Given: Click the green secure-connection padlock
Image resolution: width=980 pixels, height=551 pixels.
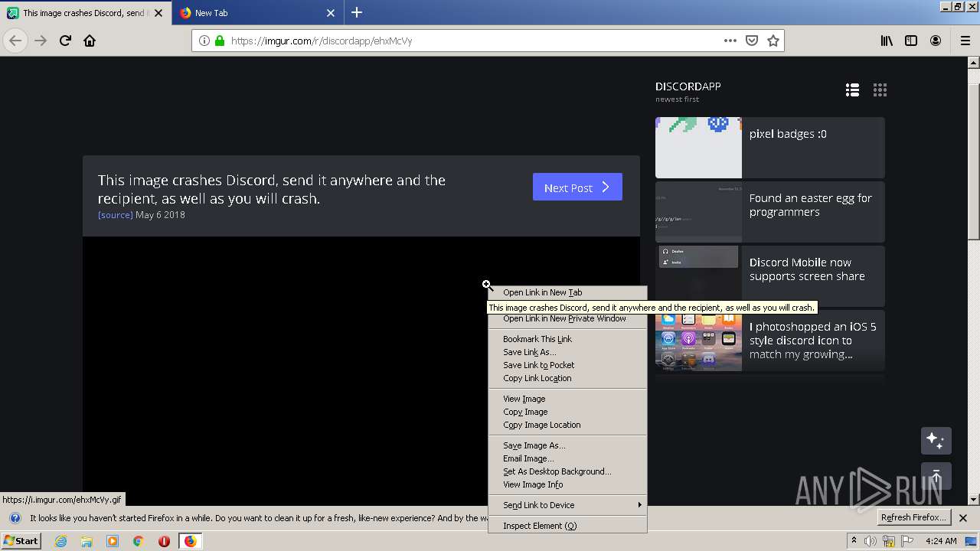Looking at the screenshot, I should point(220,41).
